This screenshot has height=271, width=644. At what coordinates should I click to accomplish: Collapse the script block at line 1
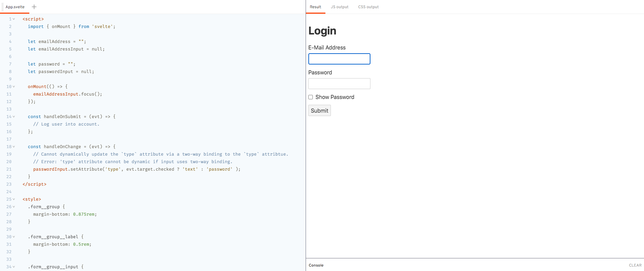[x=14, y=19]
